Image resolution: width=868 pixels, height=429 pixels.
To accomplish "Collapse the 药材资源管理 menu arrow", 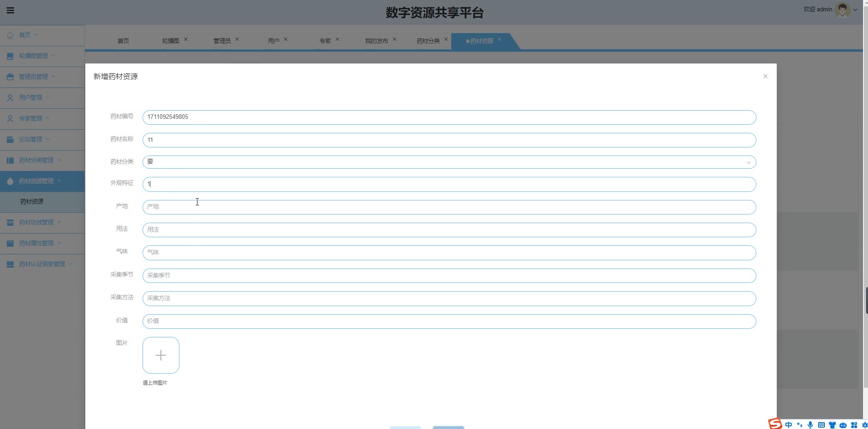I will click(59, 181).
